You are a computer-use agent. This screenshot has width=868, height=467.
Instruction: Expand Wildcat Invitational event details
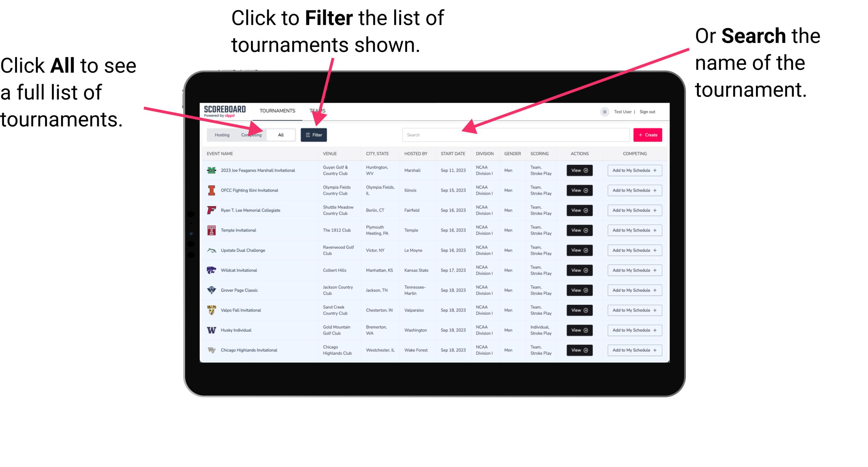click(579, 270)
